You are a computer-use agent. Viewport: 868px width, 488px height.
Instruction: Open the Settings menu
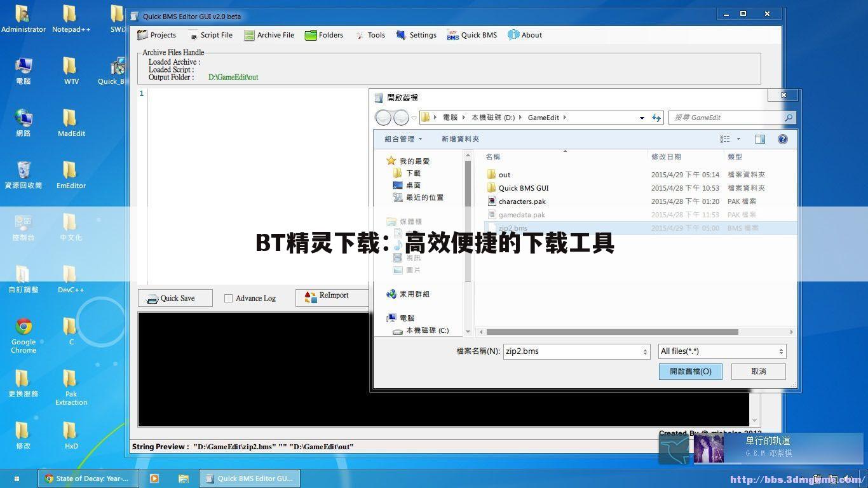416,35
